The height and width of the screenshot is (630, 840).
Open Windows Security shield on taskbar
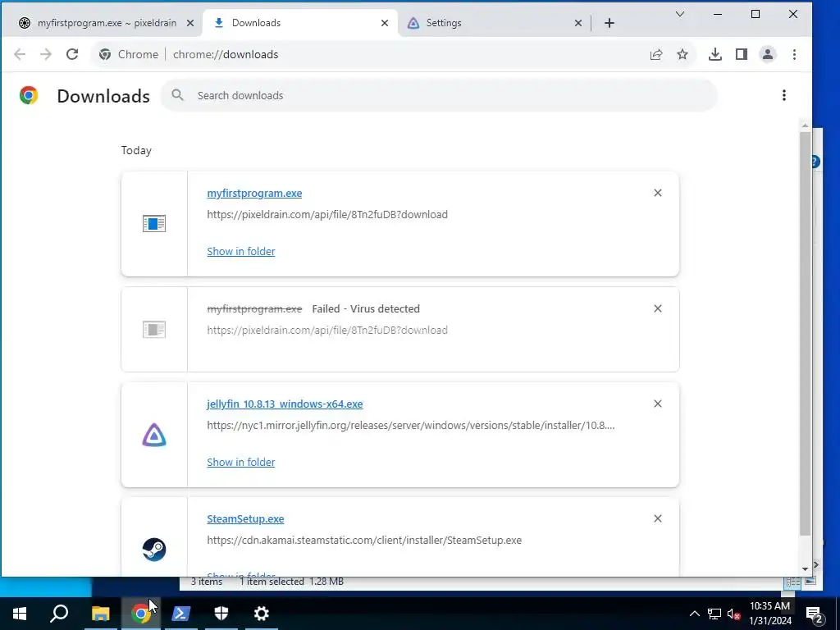(x=221, y=614)
